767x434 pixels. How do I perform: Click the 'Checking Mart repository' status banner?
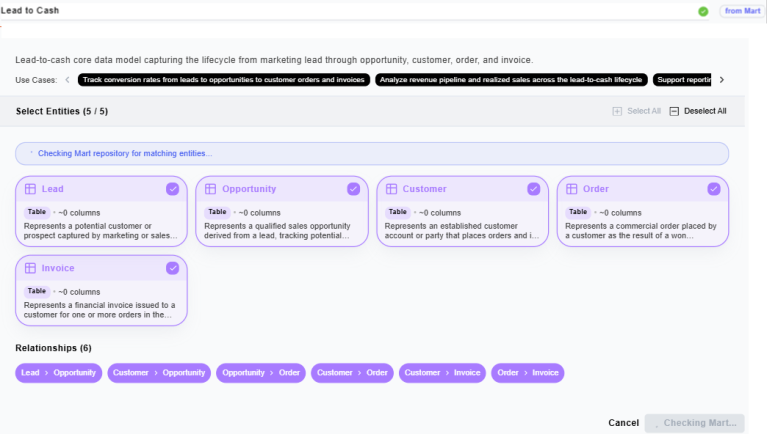[x=372, y=154]
